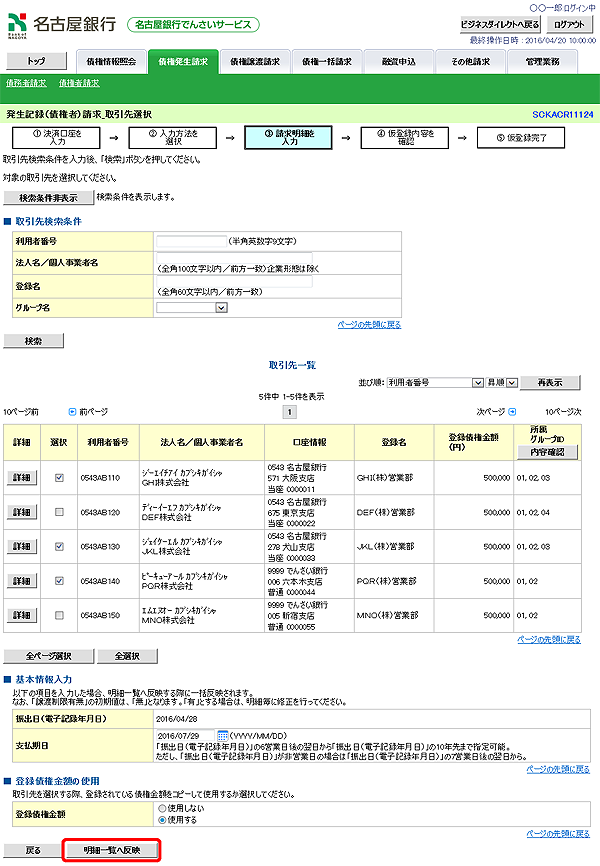The height and width of the screenshot is (866, 600).
Task: Open 詳細 for GHI株式会社
Action: pos(22,478)
